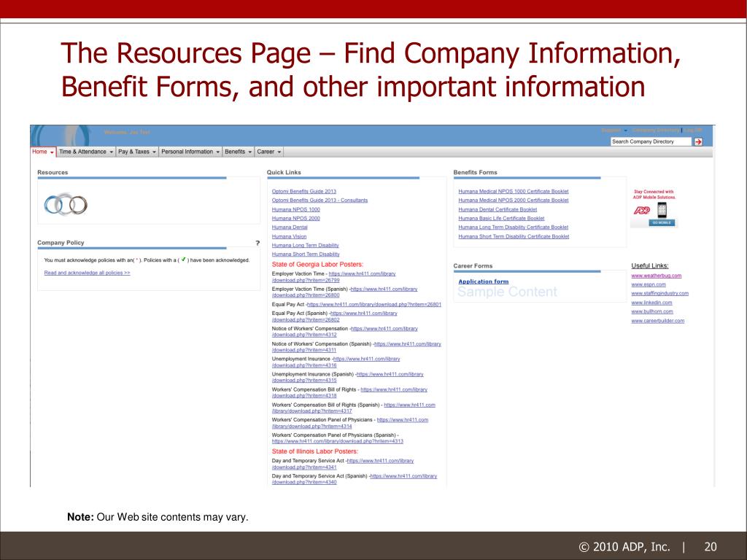Open Humana Long Term Disability quick link
Image resolution: width=747 pixels, height=560 pixels.
(306, 246)
